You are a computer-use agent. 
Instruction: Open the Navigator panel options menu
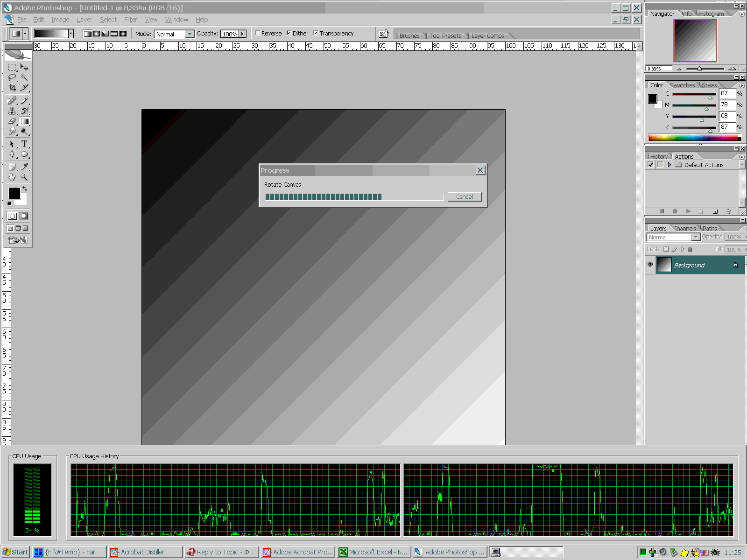(742, 14)
